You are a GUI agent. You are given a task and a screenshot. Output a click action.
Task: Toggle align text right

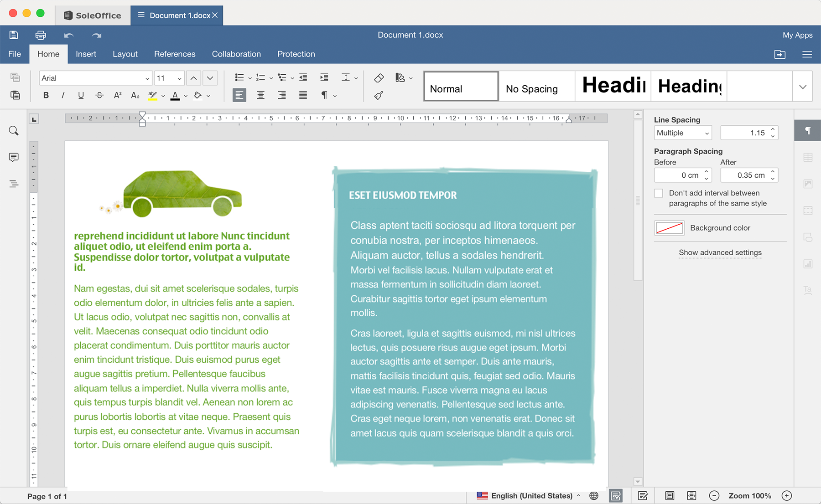coord(282,95)
